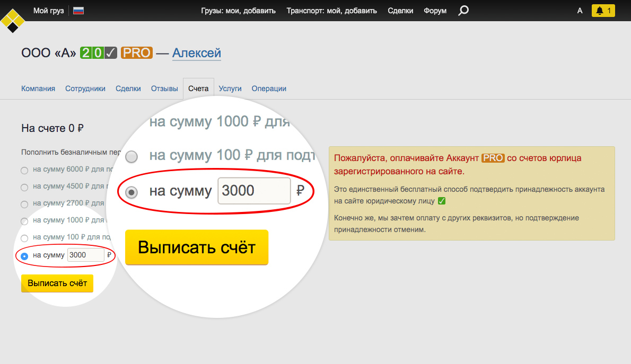Go to the Услуги tab
This screenshot has width=631, height=364.
coord(230,88)
